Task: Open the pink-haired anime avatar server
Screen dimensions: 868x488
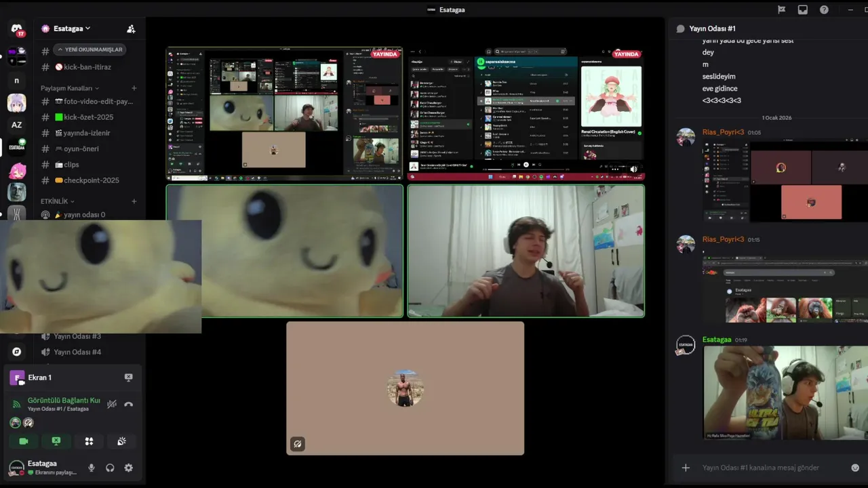Action: click(x=17, y=170)
